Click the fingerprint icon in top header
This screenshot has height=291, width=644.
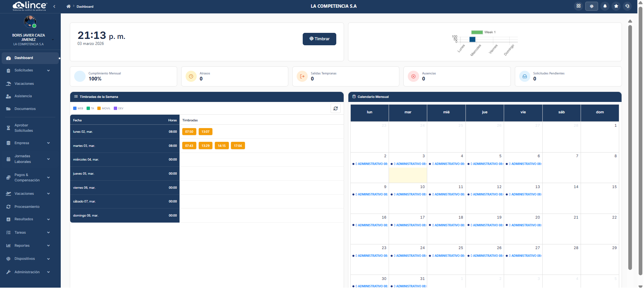click(x=592, y=6)
